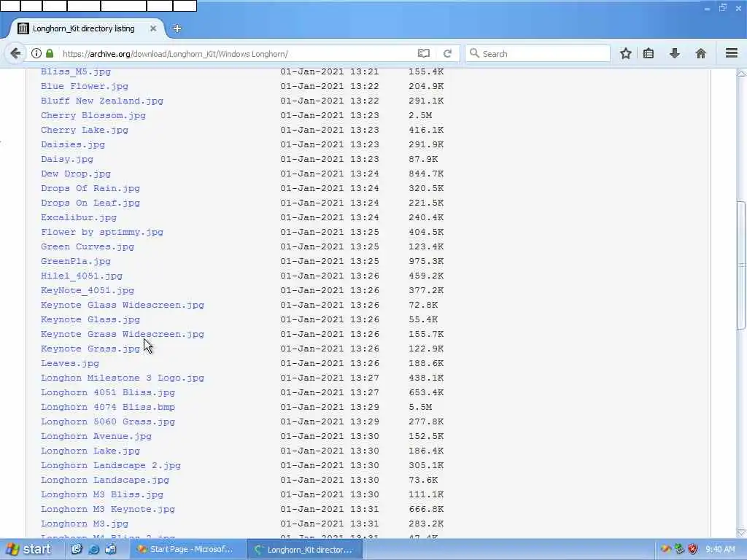Open Longhorn M3 Bliss.jpg link
The image size is (747, 560).
102,494
